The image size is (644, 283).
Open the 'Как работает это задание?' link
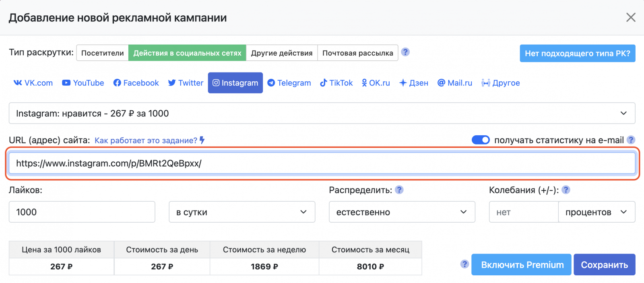click(x=146, y=140)
